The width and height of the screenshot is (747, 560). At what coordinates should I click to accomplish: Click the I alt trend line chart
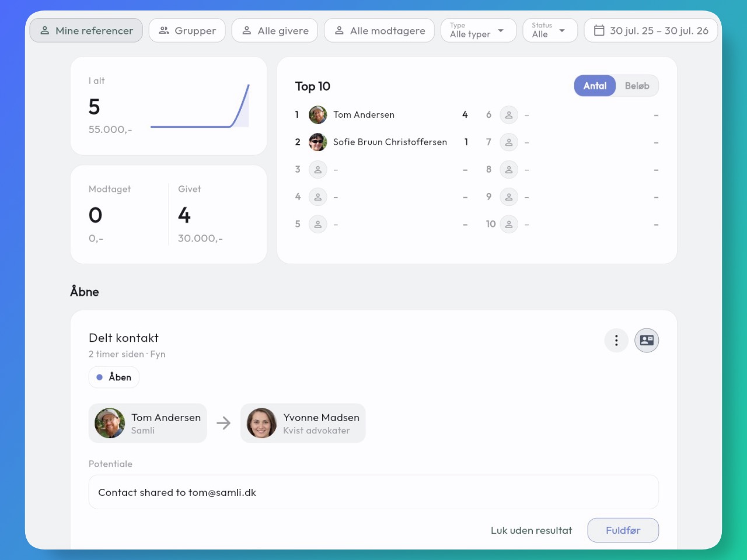200,106
